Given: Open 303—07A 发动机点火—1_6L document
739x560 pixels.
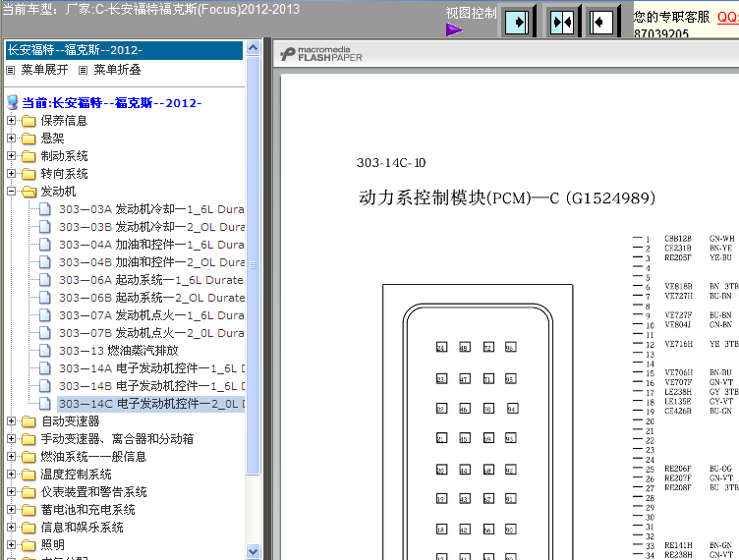Looking at the screenshot, I should 151,315.
